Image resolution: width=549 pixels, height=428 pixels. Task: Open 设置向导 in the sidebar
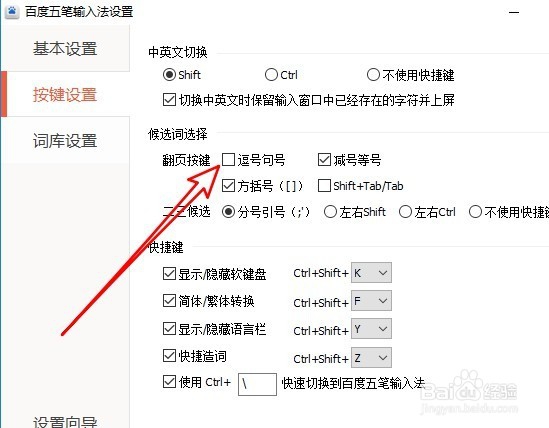pyautogui.click(x=65, y=422)
